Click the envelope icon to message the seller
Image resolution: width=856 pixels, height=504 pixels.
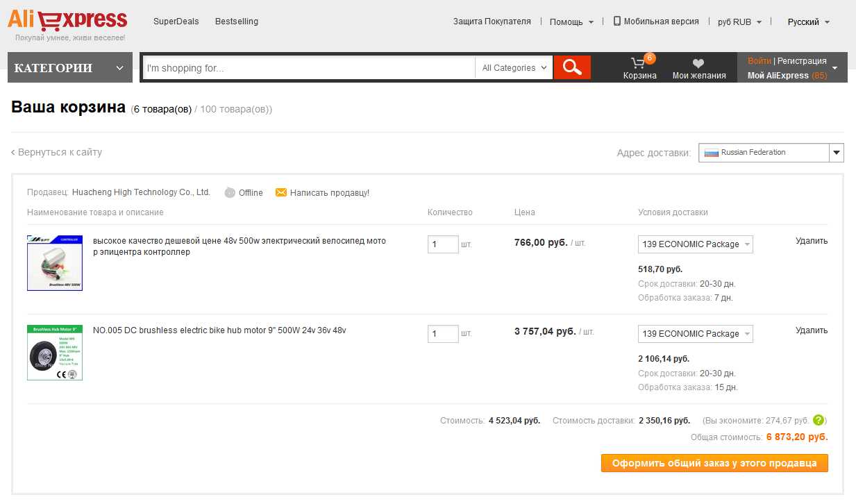[281, 192]
